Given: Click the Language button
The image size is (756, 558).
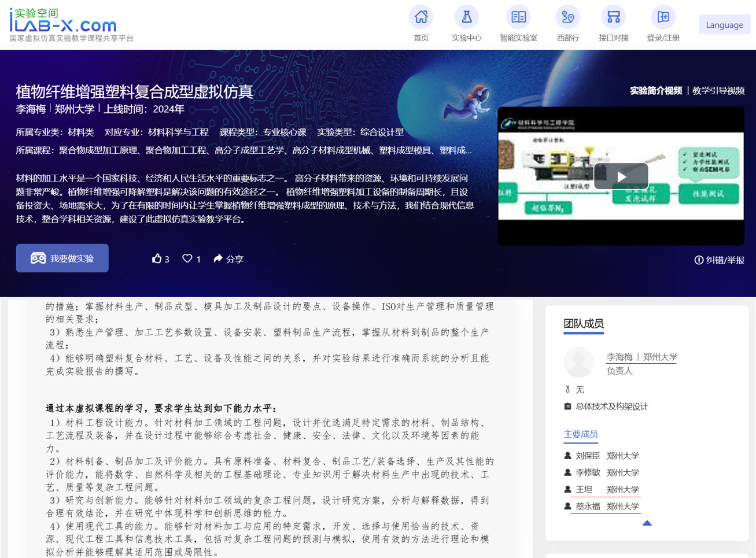Looking at the screenshot, I should click(724, 25).
